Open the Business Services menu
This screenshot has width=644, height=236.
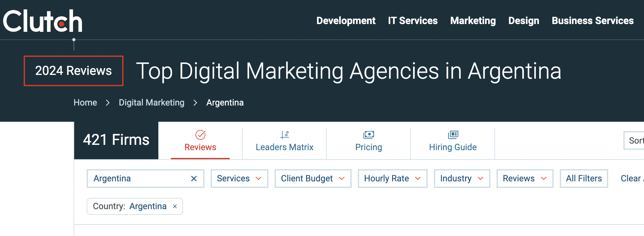593,21
